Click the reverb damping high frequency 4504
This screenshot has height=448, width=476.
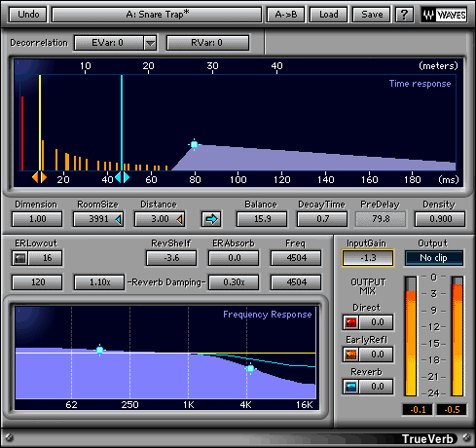click(x=296, y=282)
